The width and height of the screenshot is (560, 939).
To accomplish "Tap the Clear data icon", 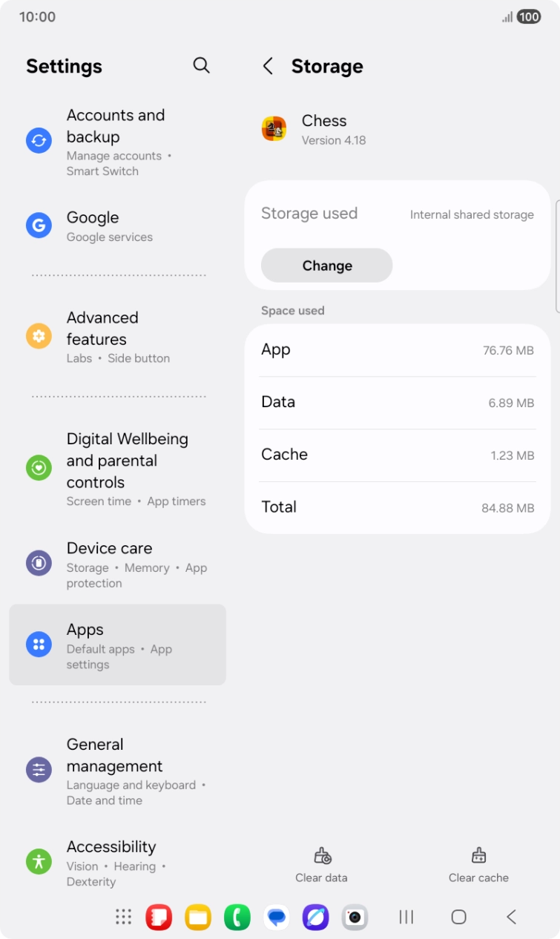I will [x=322, y=856].
